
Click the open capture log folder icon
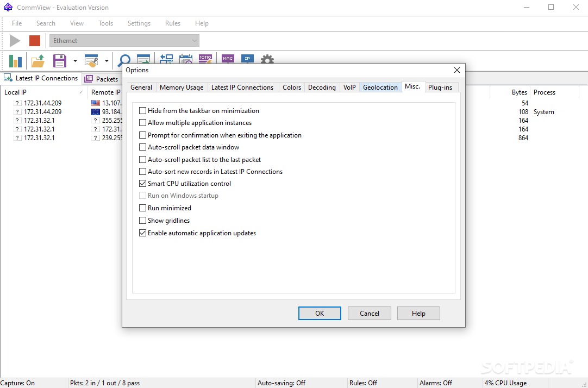pos(38,61)
